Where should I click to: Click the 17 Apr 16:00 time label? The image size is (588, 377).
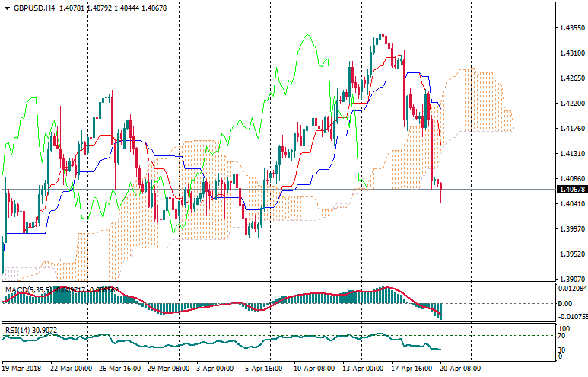pyautogui.click(x=412, y=367)
